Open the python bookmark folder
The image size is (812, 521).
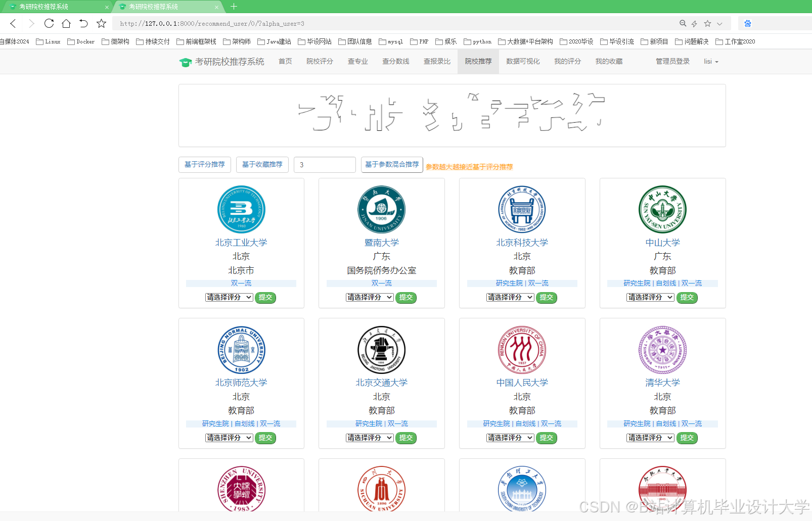point(477,41)
